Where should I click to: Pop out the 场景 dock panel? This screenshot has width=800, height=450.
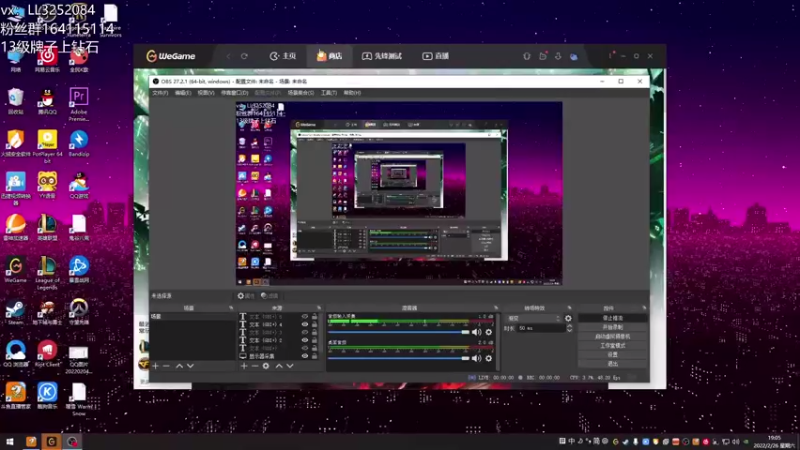231,308
